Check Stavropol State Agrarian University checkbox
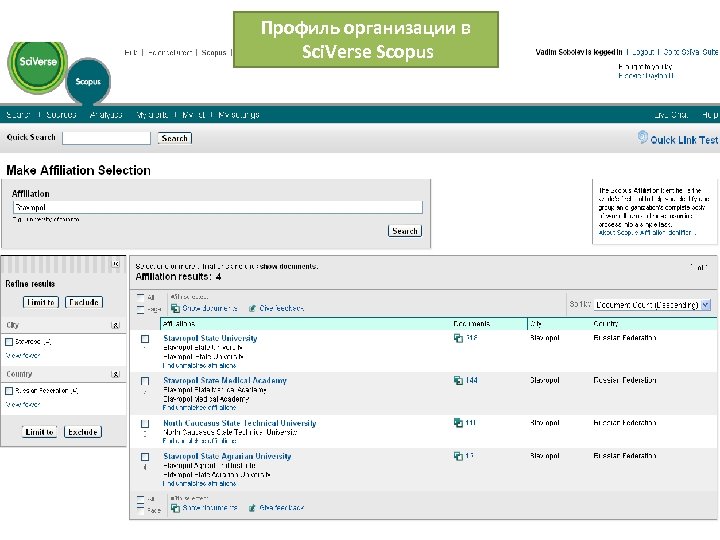 145,457
